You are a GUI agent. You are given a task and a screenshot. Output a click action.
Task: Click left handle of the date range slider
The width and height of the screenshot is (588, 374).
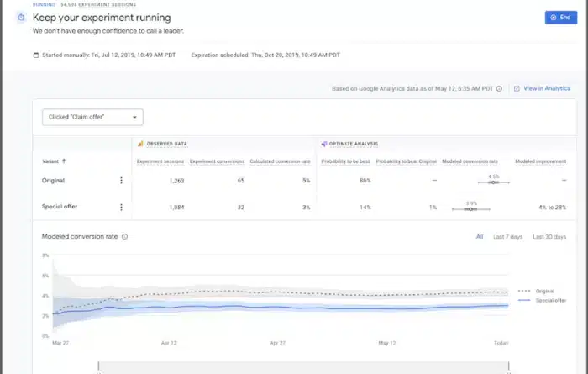98,365
